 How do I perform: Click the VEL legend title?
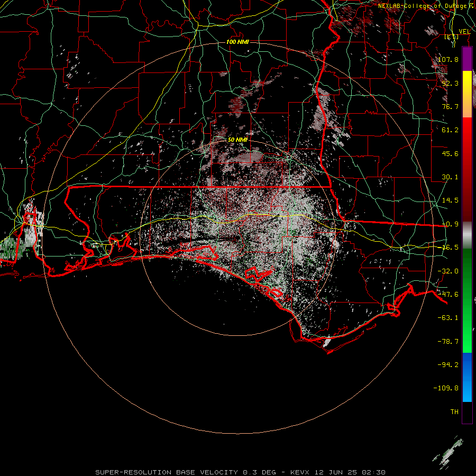[464, 31]
